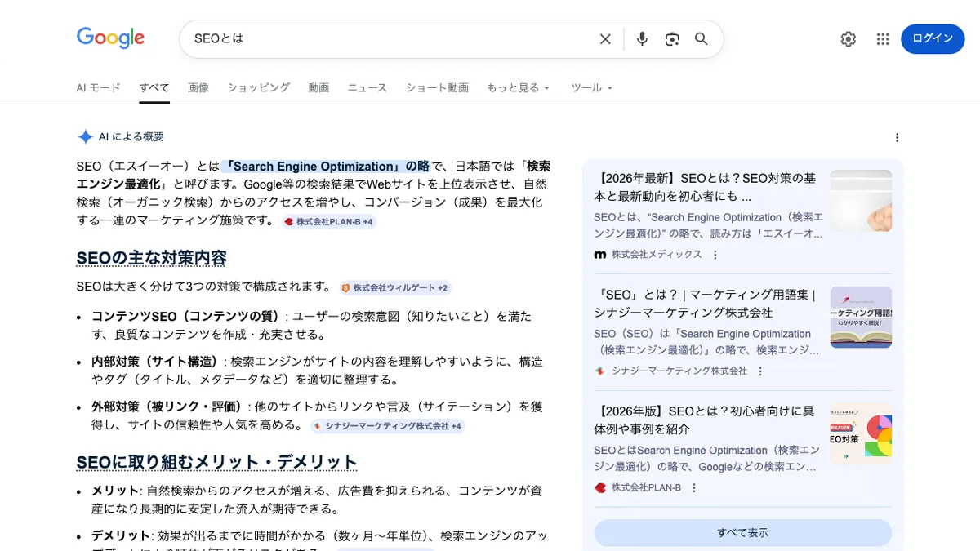
Task: Click the すべて表示 button
Action: (x=743, y=533)
